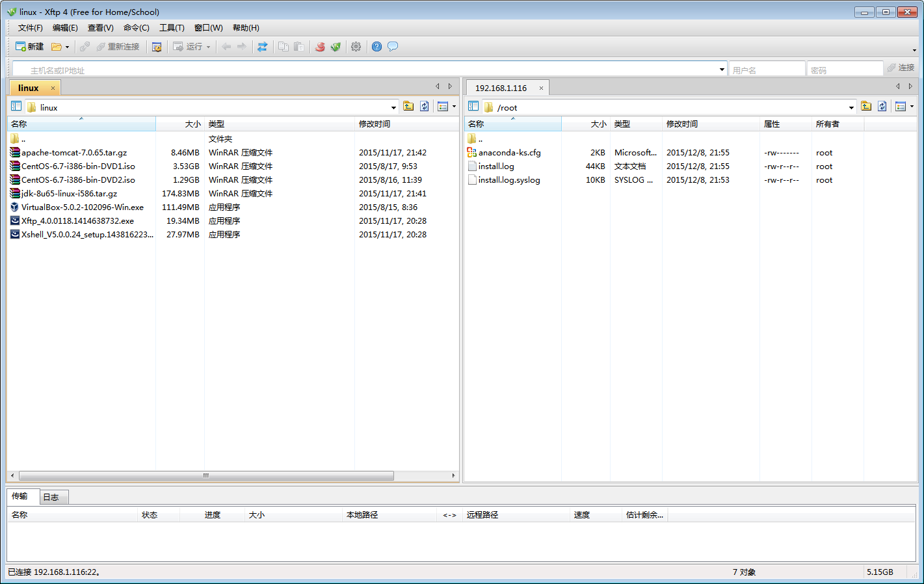Click the 连接 connect button

(901, 68)
